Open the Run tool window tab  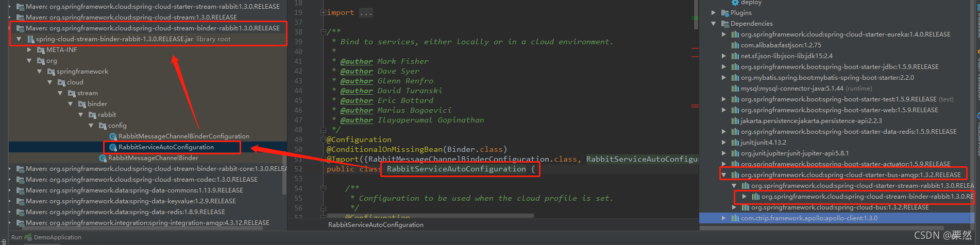pos(16,237)
